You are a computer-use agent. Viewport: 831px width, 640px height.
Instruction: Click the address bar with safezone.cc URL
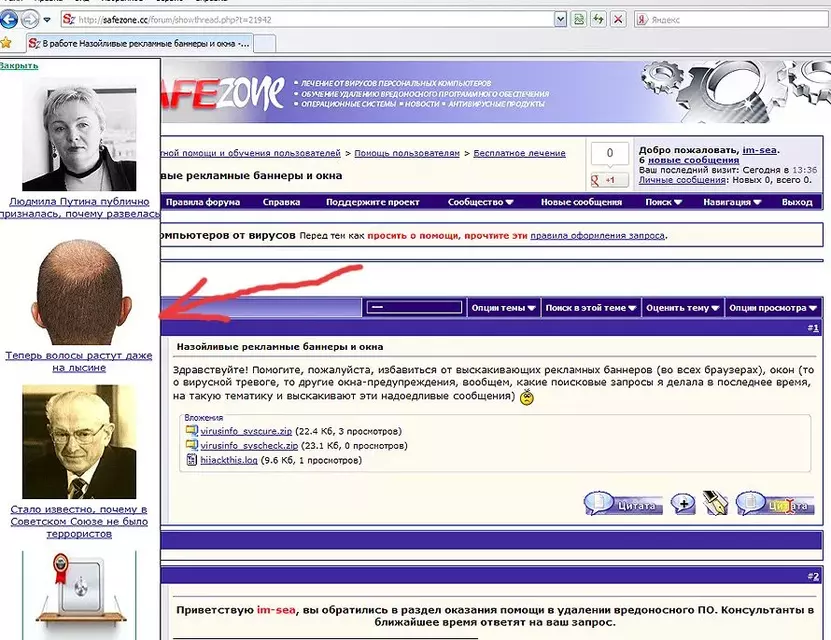point(307,20)
